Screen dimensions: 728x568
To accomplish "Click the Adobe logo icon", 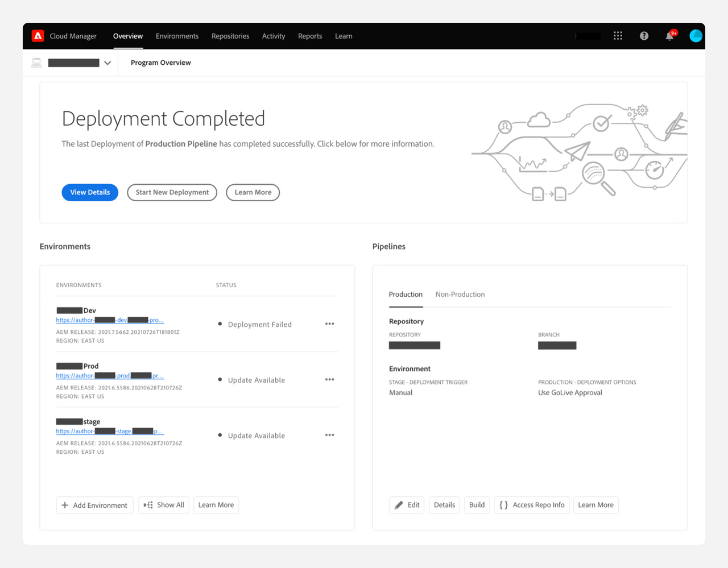I will (x=38, y=36).
